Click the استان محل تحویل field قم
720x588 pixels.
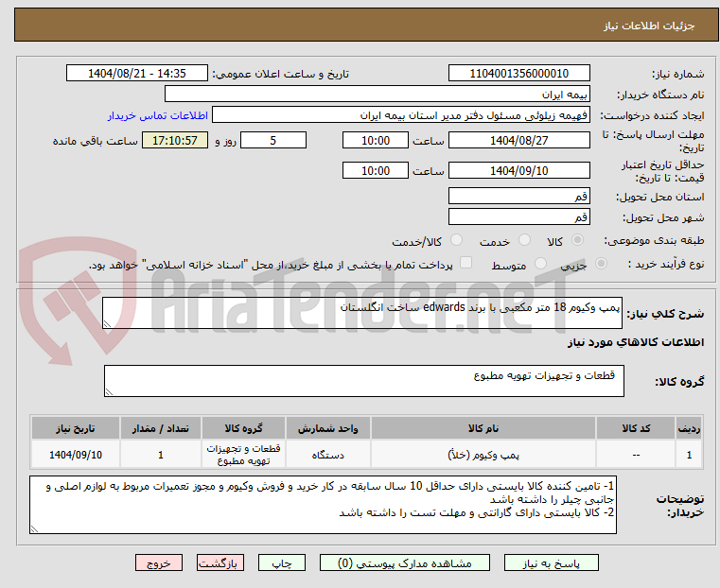pos(518,197)
